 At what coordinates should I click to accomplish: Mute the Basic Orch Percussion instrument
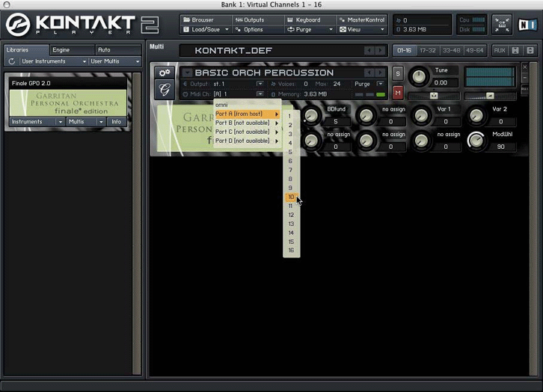tap(398, 93)
